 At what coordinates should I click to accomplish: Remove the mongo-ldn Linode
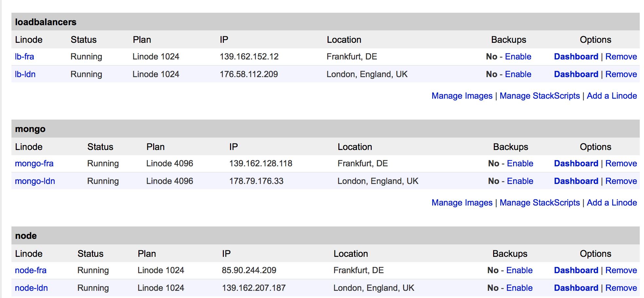(x=621, y=181)
